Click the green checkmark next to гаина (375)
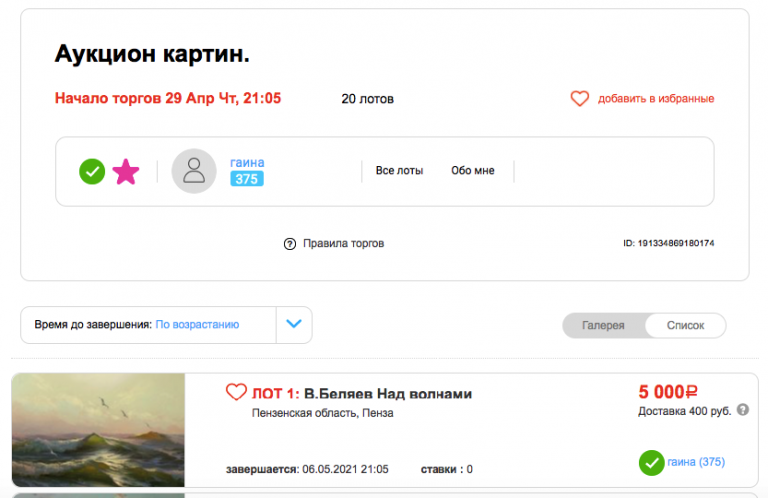 [651, 463]
